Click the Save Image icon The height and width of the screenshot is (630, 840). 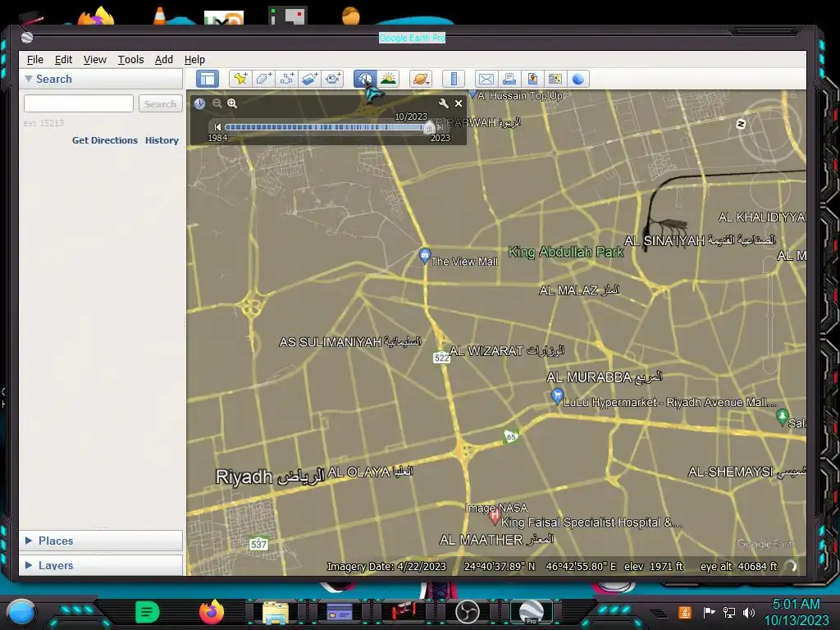point(532,80)
